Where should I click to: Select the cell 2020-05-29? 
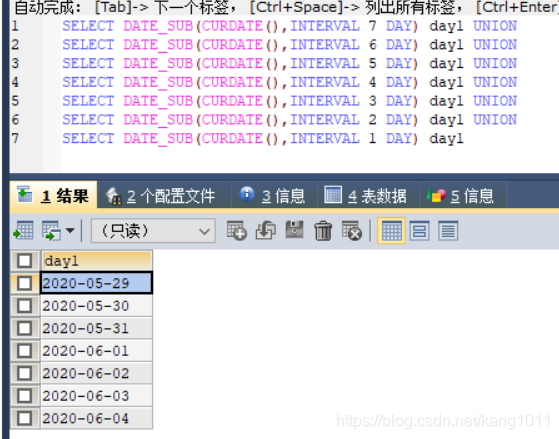pyautogui.click(x=97, y=283)
